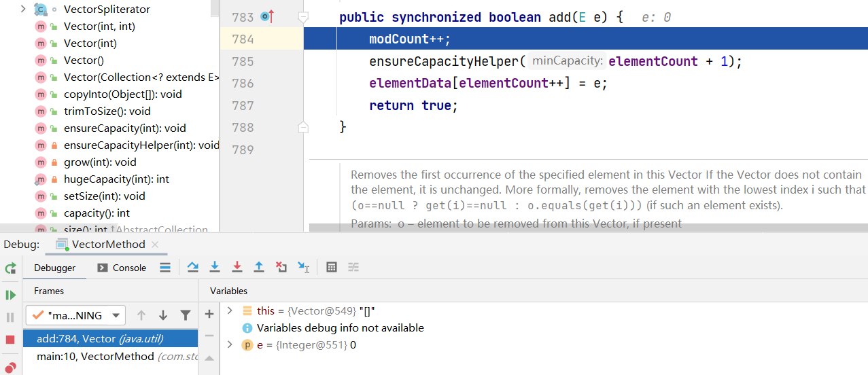Open the thread selector dropdown "ma...NING"
The height and width of the screenshot is (375, 868).
tap(75, 315)
